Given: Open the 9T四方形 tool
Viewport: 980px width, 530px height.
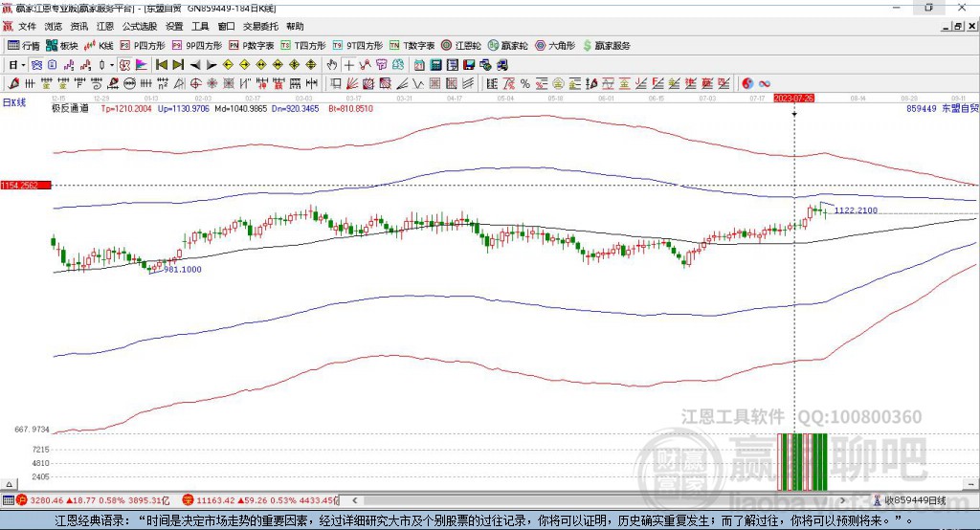Looking at the screenshot, I should [x=358, y=46].
